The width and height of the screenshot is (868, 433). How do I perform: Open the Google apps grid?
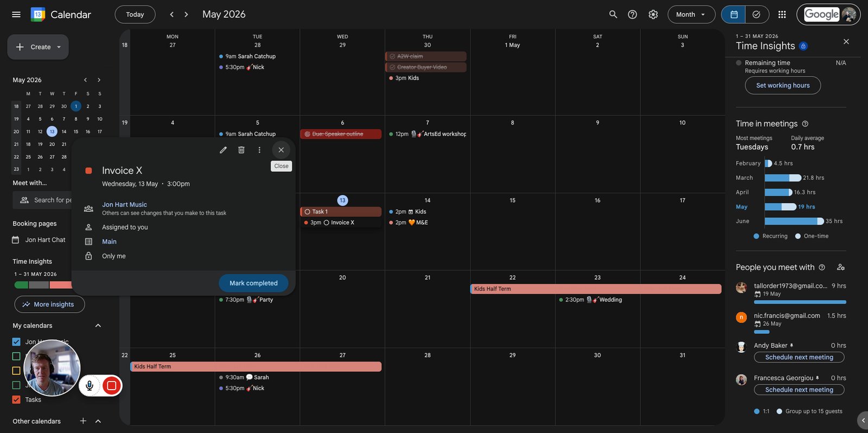[782, 15]
